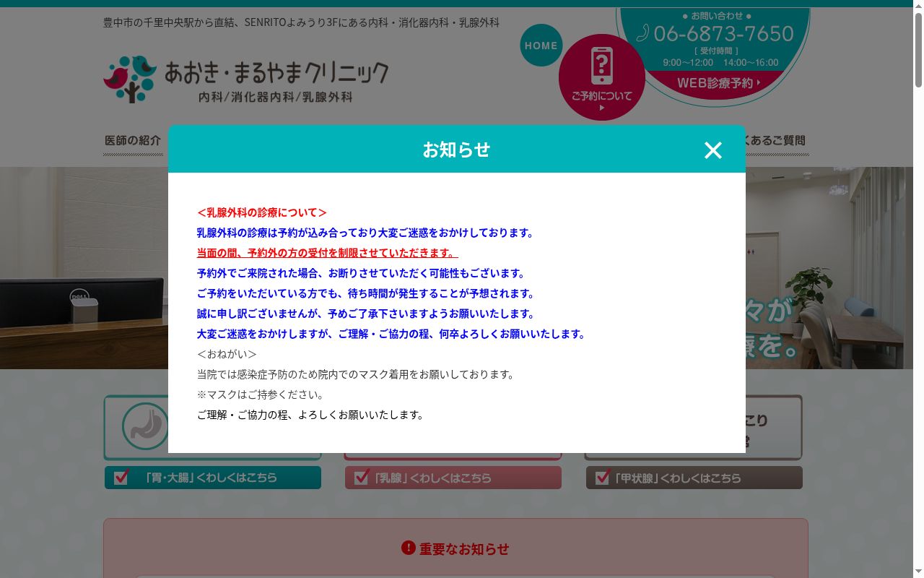Click the 9:00～12:00 14:00～16:00 reception hours
The height and width of the screenshot is (578, 924).
pos(720,63)
